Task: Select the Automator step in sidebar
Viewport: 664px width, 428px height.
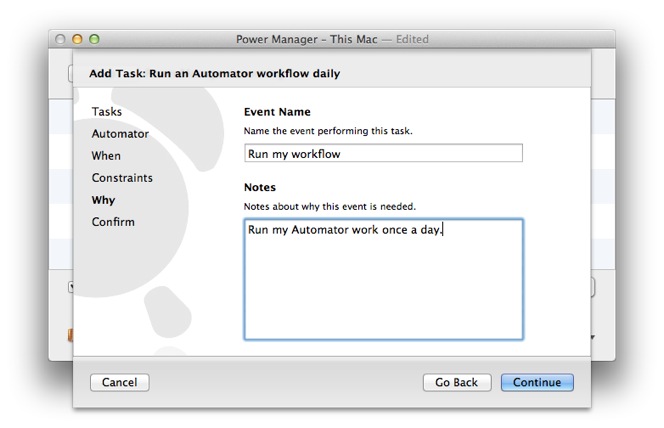Action: click(x=120, y=134)
